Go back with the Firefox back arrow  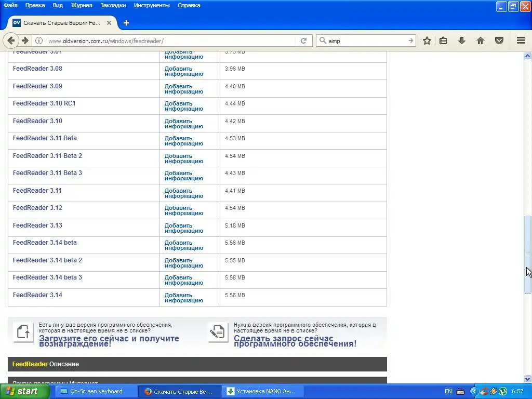11,41
